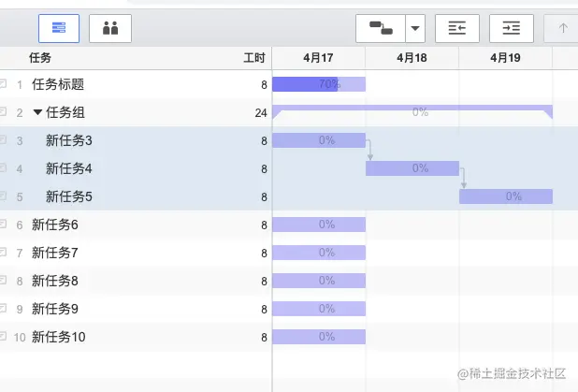
Task: Click the 工时 value 24 of 任务组
Action: [261, 113]
